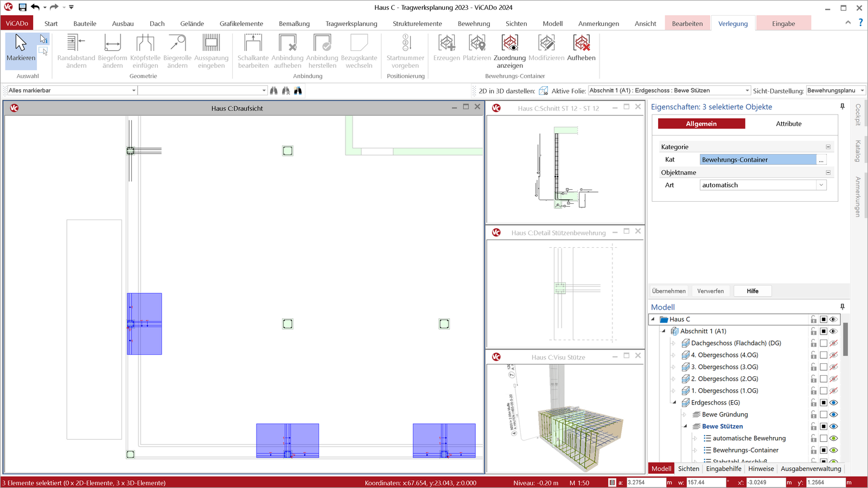The width and height of the screenshot is (868, 488).
Task: Toggle visibility eye for Haus C
Action: (x=834, y=319)
